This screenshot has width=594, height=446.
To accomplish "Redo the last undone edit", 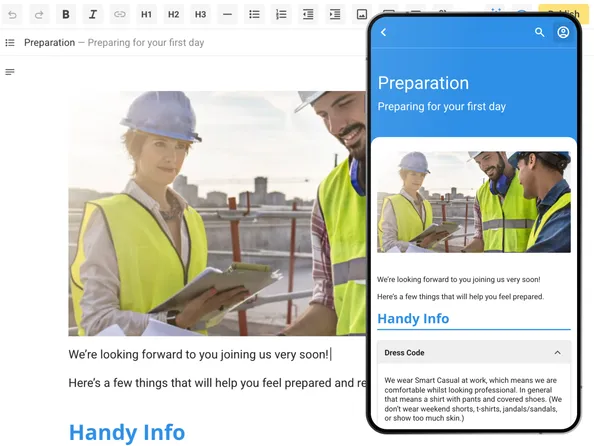I will tap(39, 15).
